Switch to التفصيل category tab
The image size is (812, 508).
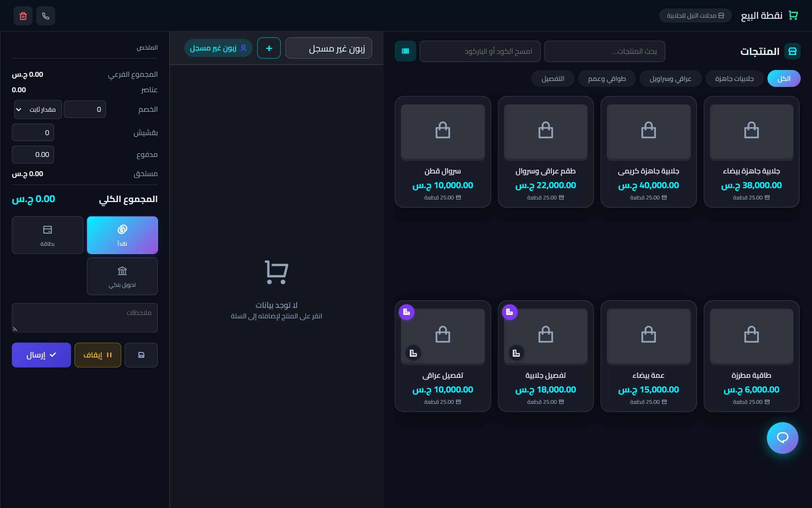click(x=553, y=79)
